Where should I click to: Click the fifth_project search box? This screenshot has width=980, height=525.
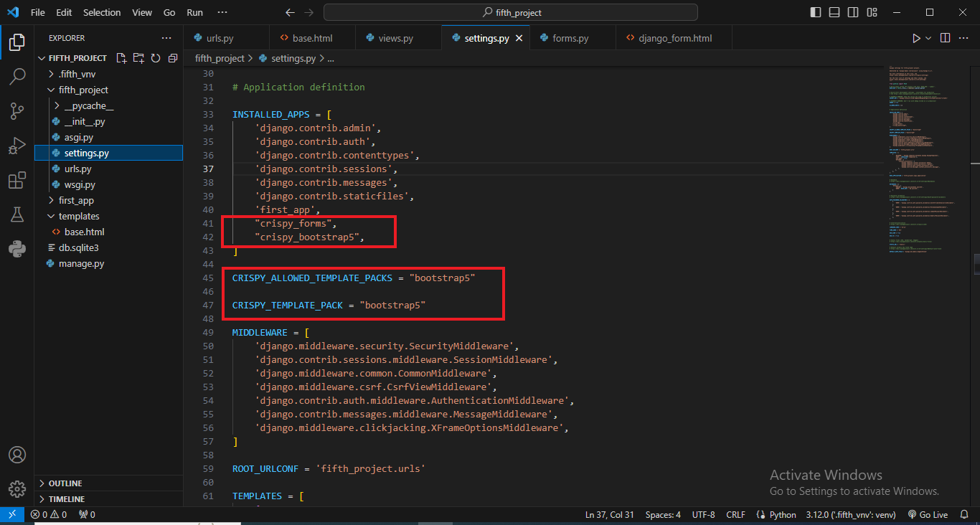pos(511,12)
